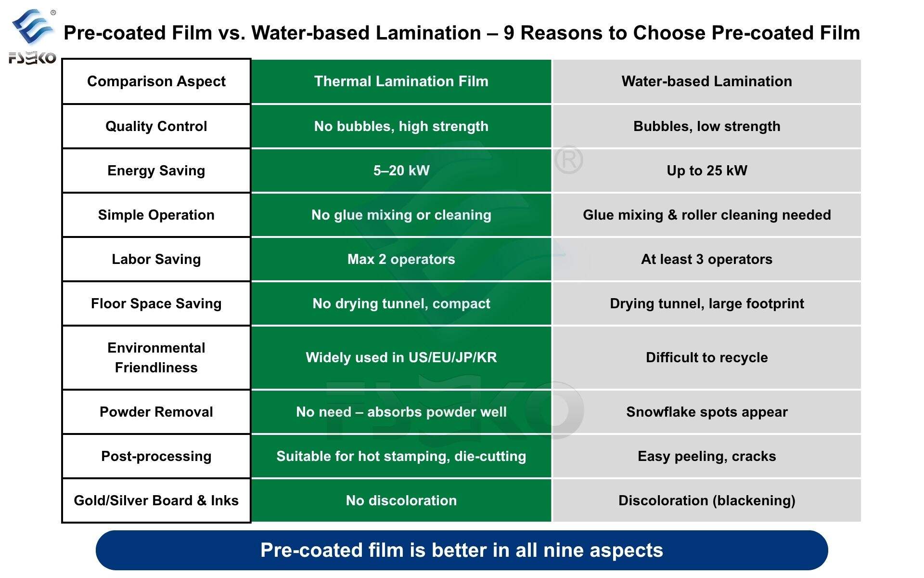Click the Energy Saving row label

[156, 171]
